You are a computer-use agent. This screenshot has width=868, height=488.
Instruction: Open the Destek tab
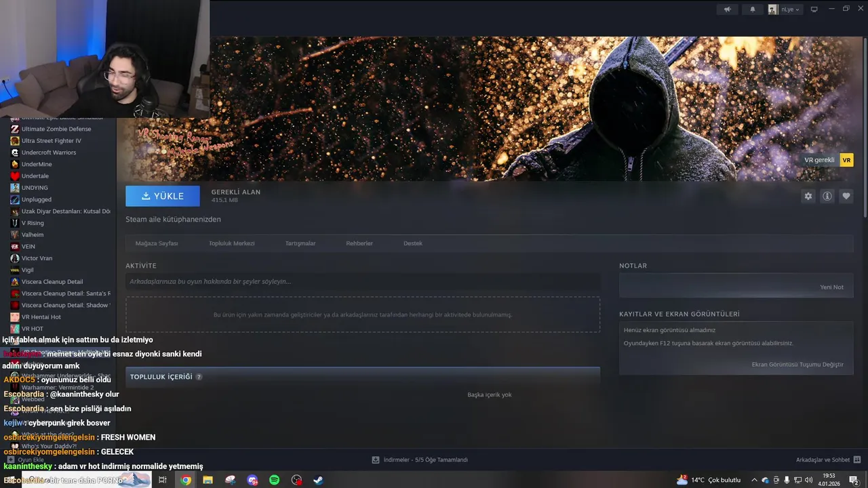pos(413,243)
